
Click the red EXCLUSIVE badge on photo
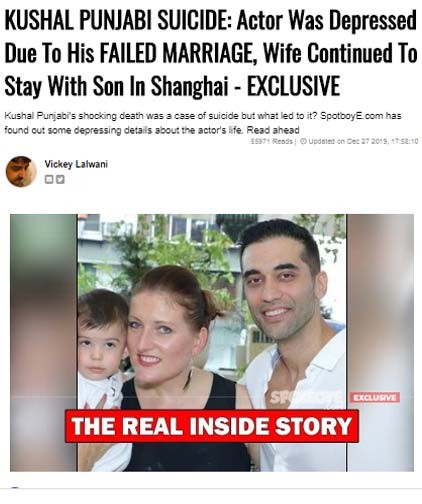pyautogui.click(x=374, y=397)
